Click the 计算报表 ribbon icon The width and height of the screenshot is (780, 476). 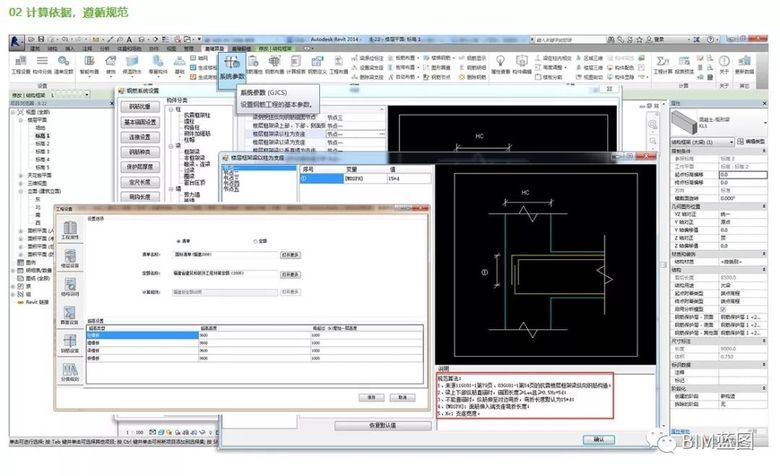298,64
